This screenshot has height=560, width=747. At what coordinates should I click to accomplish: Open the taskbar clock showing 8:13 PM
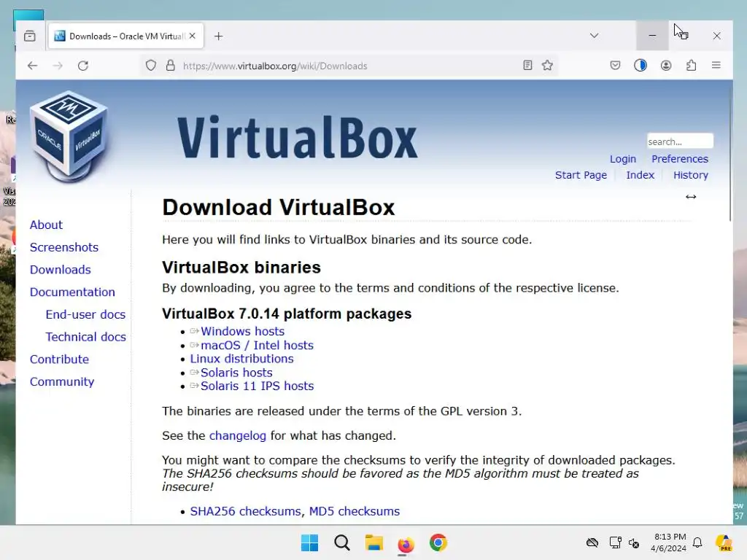coord(669,542)
